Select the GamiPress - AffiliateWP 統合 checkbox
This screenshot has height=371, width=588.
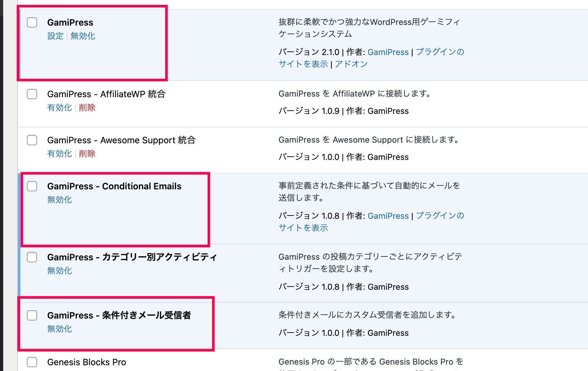click(32, 94)
